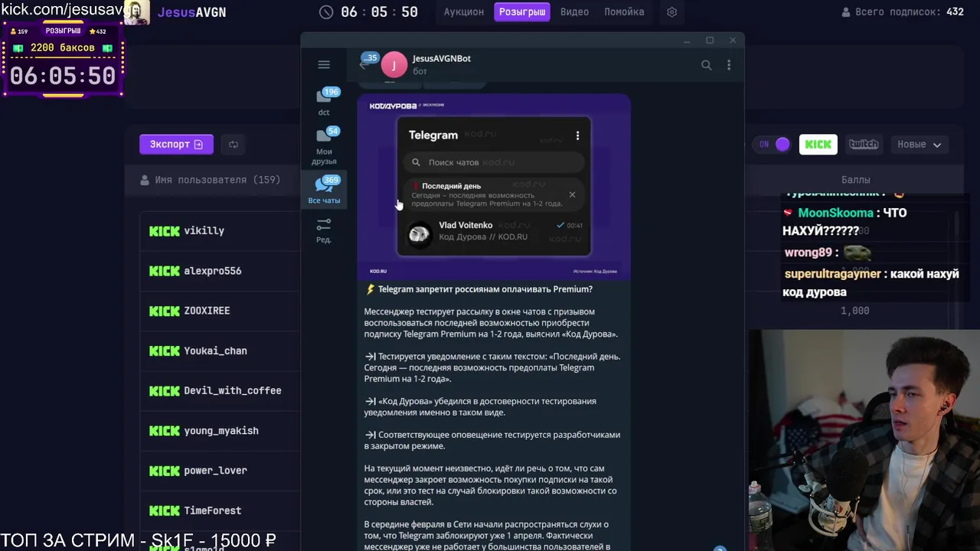Click the clock icon beside the timer

coord(326,12)
